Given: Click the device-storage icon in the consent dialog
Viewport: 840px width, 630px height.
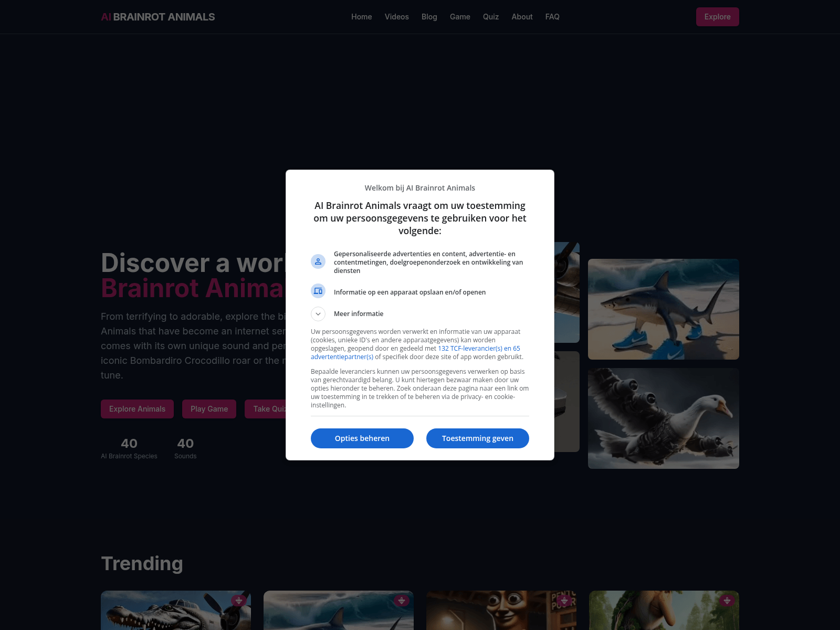Looking at the screenshot, I should pos(318,290).
